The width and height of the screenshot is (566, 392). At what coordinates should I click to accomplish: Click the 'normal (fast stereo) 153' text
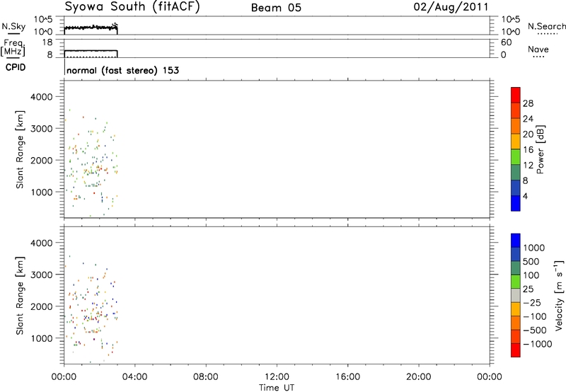122,70
